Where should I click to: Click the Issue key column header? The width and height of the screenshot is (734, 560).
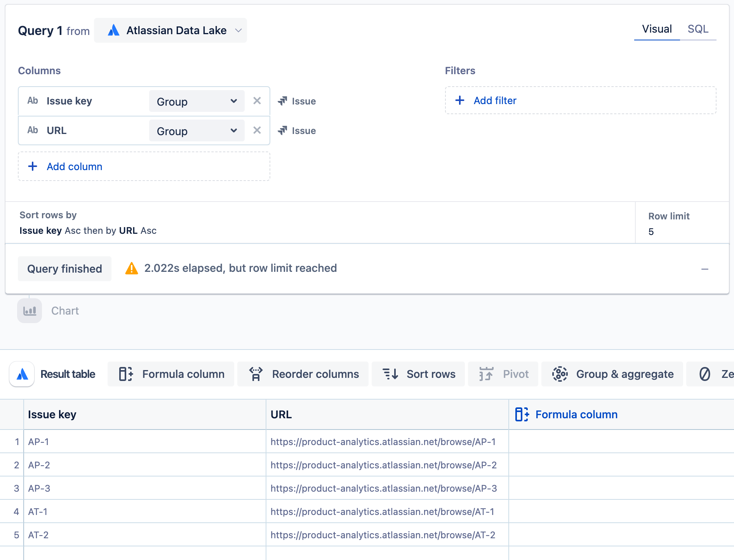point(145,414)
